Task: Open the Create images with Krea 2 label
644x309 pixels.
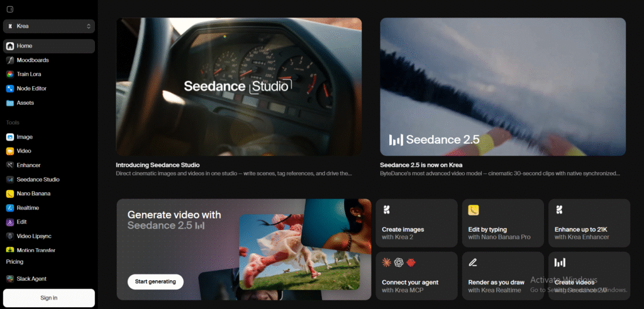Action: coord(403,233)
